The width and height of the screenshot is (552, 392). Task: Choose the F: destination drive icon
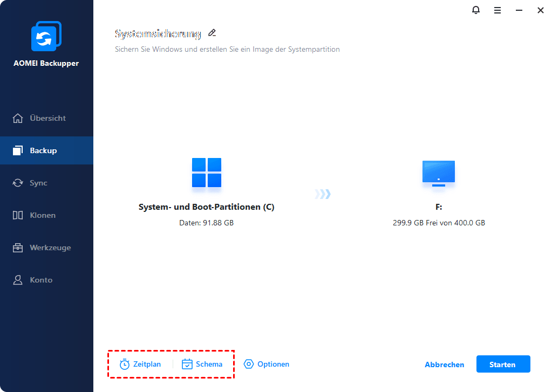(439, 173)
